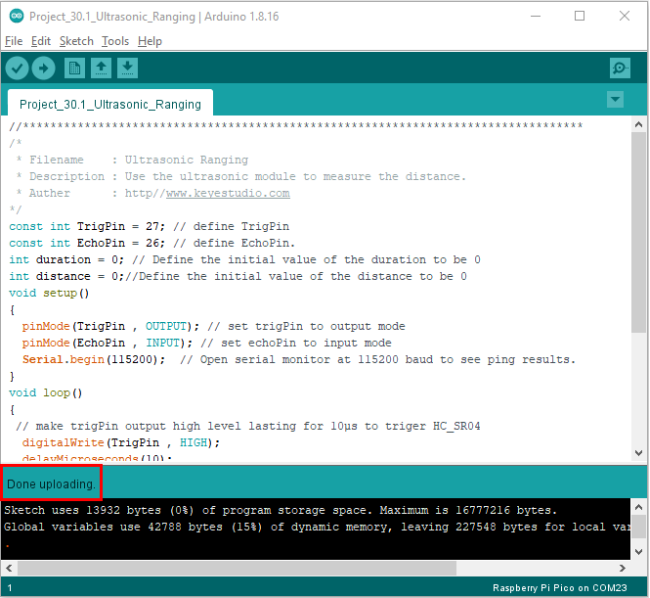Click the console scrollbar up arrow
The height and width of the screenshot is (598, 650).
tap(638, 507)
